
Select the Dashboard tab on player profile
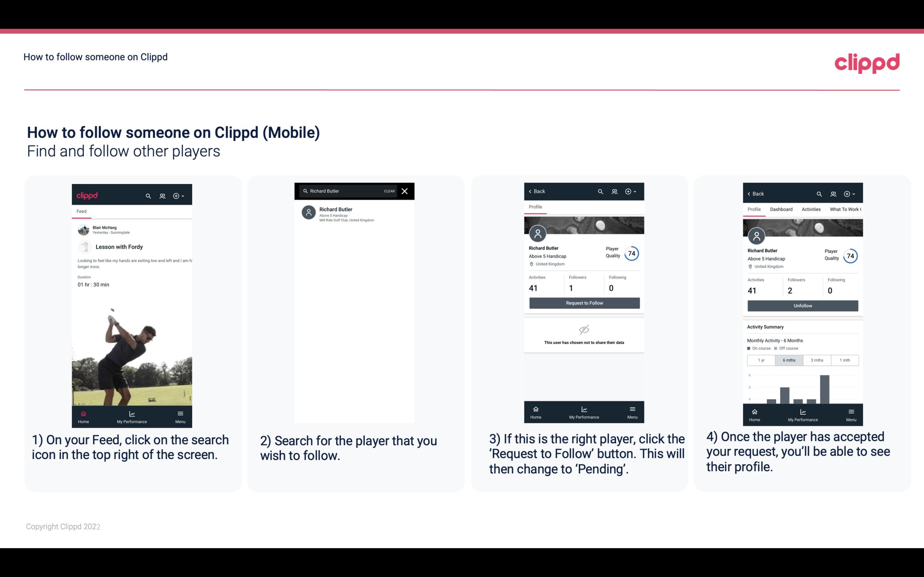point(781,209)
